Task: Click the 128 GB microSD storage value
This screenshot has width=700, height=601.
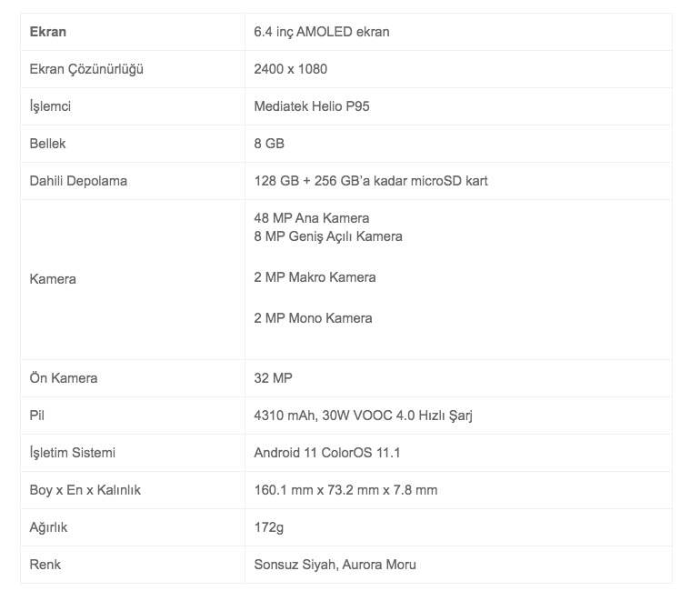Action: point(371,181)
